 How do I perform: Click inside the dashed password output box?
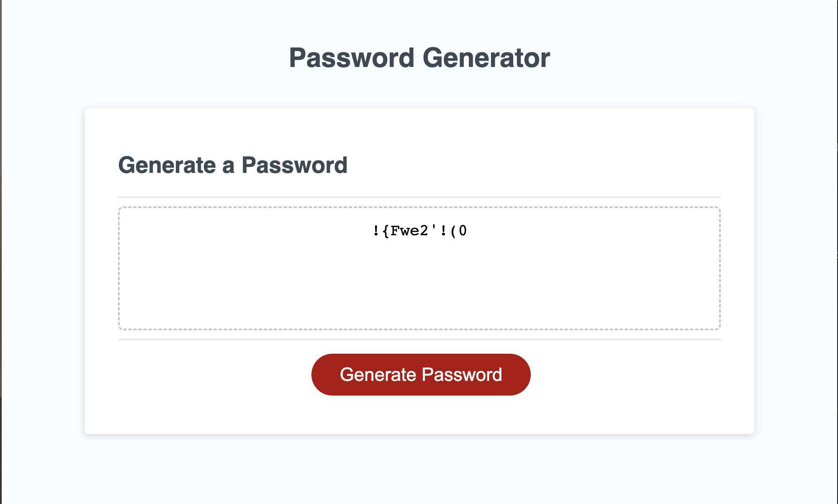click(420, 268)
